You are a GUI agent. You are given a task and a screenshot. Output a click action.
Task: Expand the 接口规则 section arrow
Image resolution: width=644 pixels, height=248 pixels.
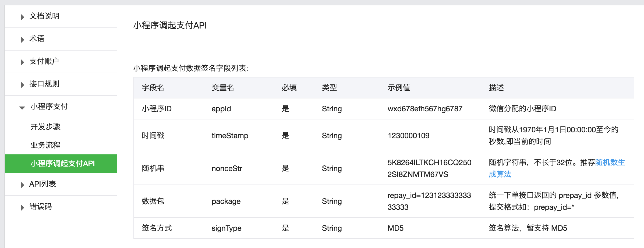pos(22,85)
